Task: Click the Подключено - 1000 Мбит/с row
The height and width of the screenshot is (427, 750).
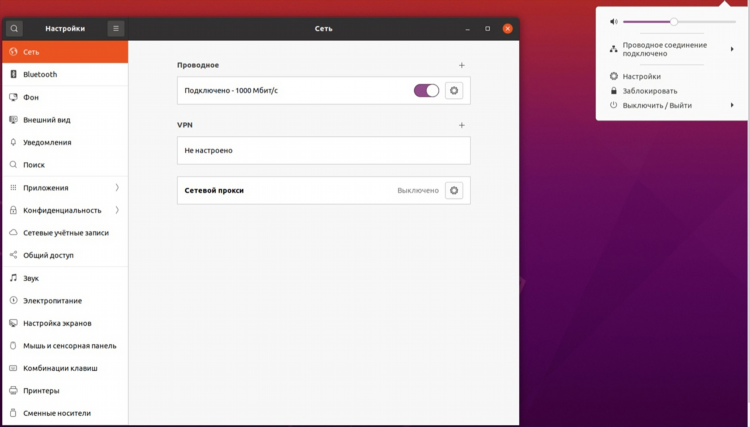Action: point(324,90)
